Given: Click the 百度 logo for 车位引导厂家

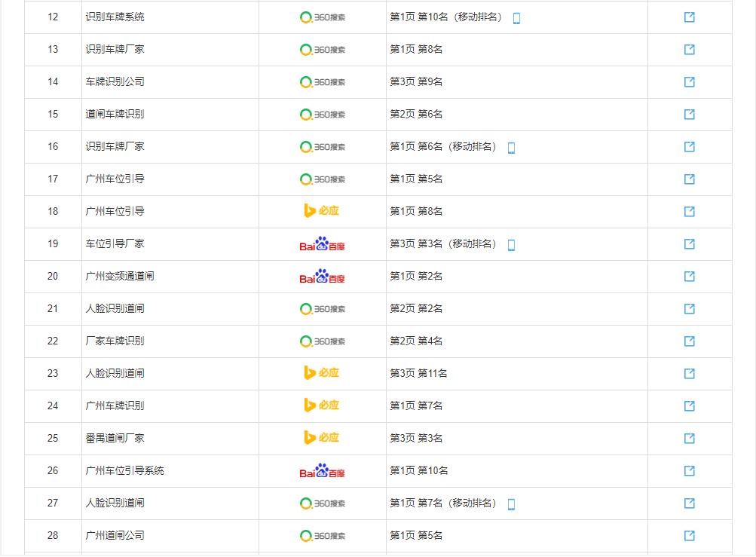Looking at the screenshot, I should click(x=322, y=243).
